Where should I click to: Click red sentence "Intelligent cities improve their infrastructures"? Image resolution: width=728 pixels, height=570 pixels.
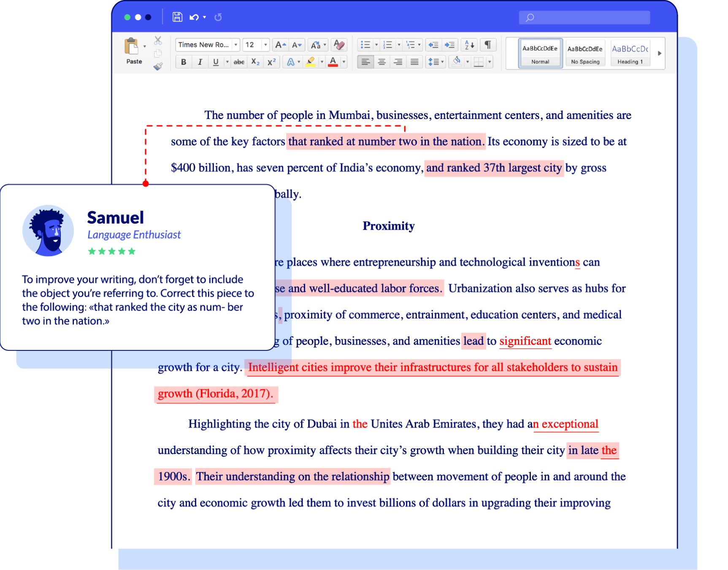point(360,367)
